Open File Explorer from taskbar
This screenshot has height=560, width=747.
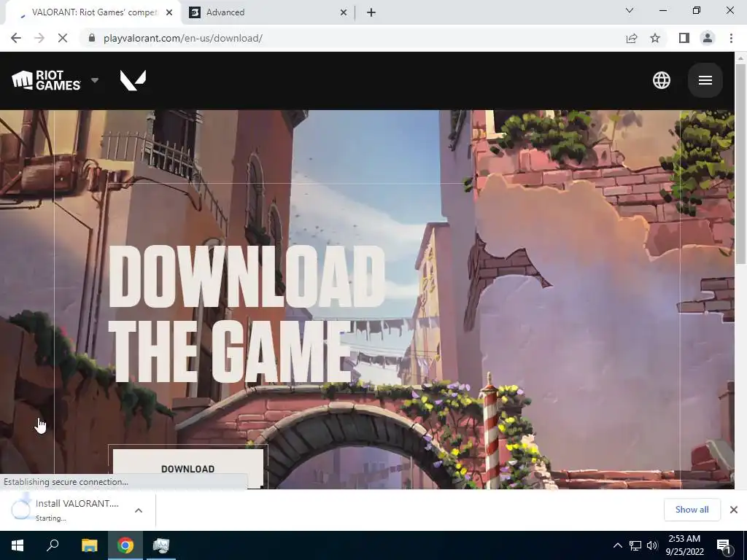pyautogui.click(x=89, y=545)
